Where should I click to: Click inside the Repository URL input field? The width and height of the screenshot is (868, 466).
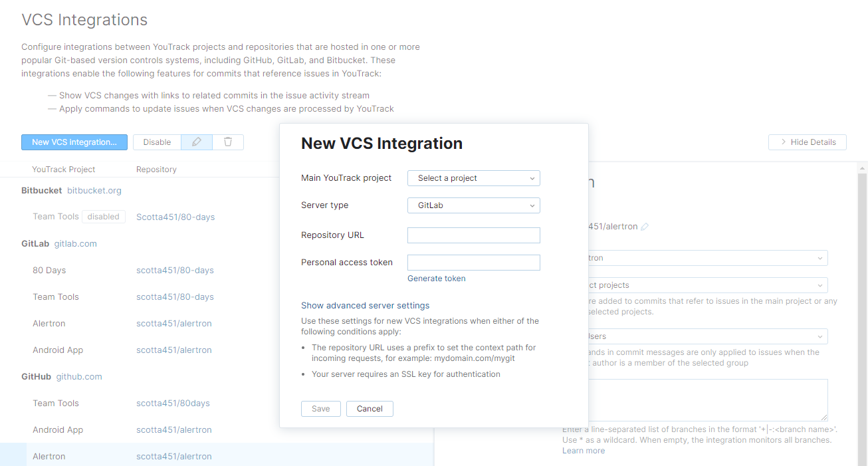[x=473, y=235]
